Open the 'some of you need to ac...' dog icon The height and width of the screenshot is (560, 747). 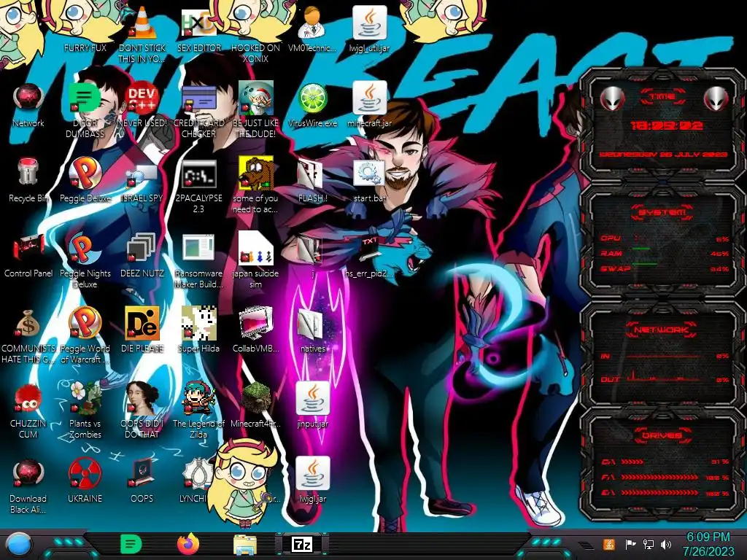[x=256, y=174]
